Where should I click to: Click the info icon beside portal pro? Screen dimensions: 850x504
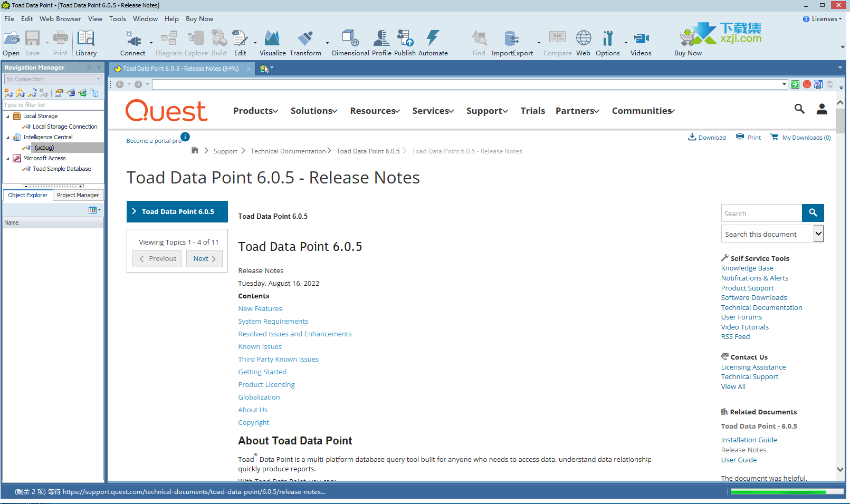[x=185, y=137]
